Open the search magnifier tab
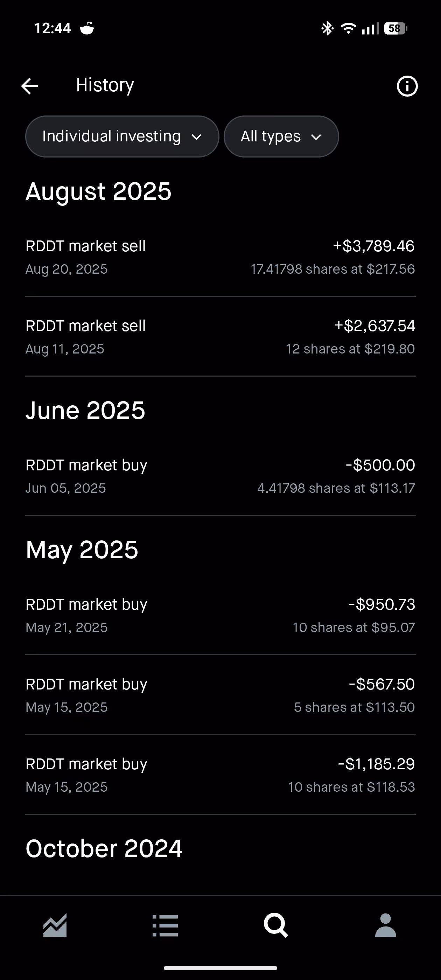441x980 pixels. point(276,925)
